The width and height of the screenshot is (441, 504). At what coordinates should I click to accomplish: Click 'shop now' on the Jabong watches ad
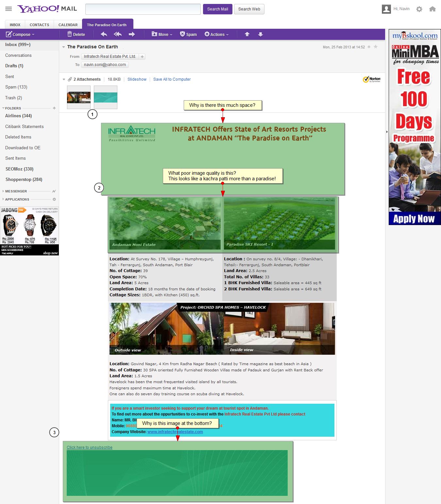click(50, 253)
